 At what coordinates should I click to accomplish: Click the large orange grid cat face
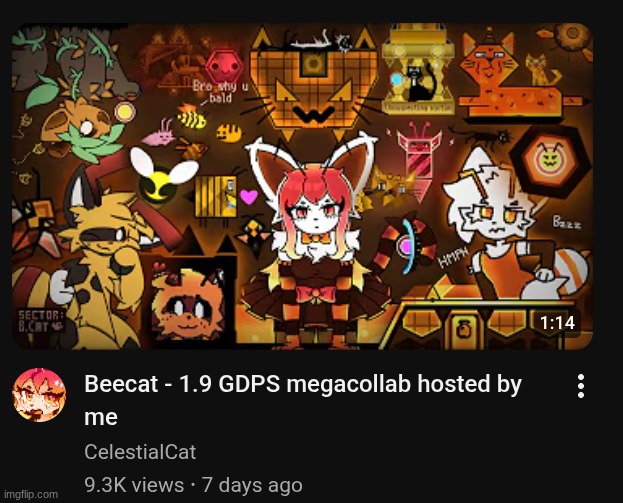[x=314, y=85]
